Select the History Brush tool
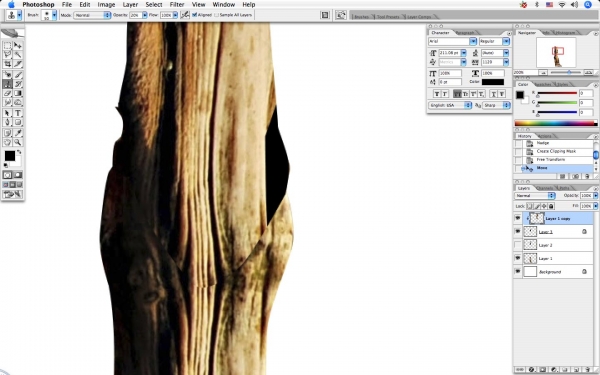Image resolution: width=600 pixels, height=375 pixels. click(x=18, y=84)
